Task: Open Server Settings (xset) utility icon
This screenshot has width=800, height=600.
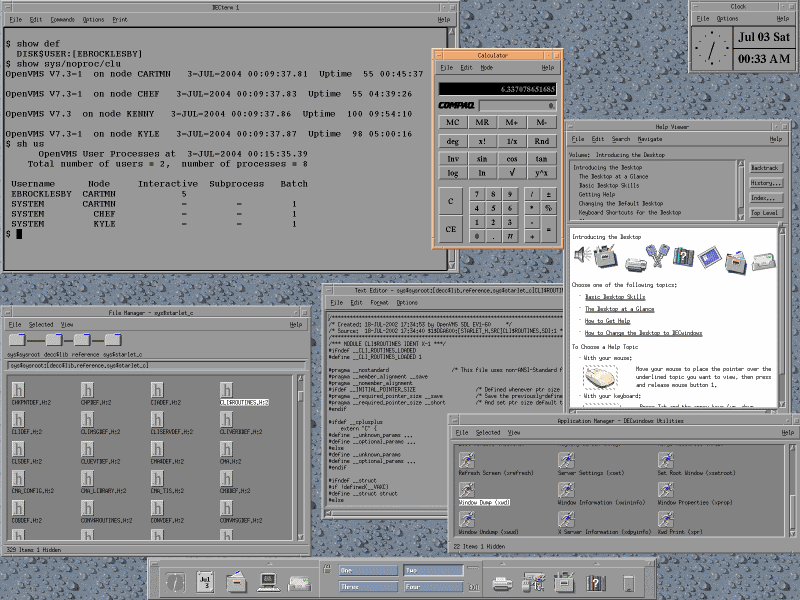Action: tap(566, 460)
